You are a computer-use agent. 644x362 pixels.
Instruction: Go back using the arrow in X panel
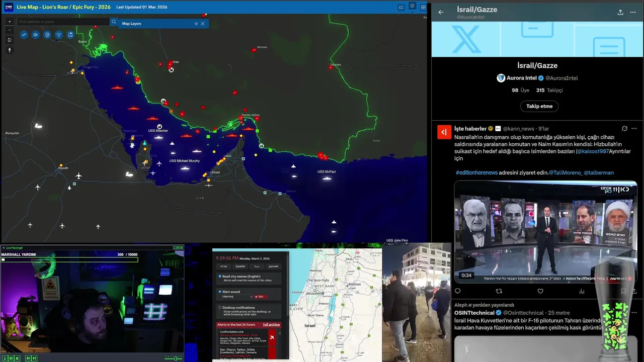pyautogui.click(x=441, y=13)
